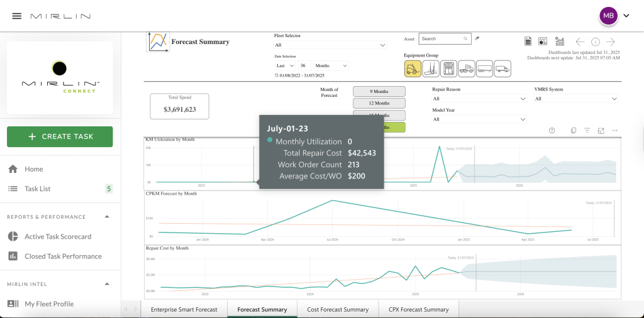Select the trailer equipment group
The image size is (644, 318).
click(485, 69)
